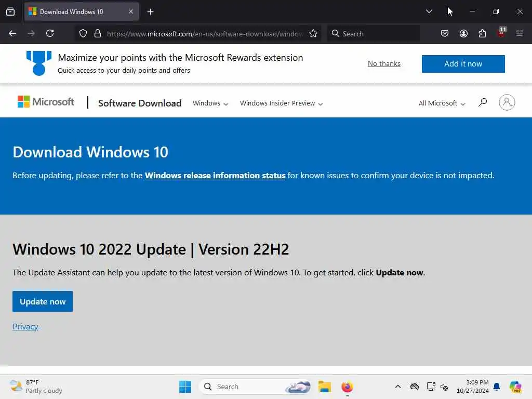Click Windows 10 2022 Update heading

[151, 249]
